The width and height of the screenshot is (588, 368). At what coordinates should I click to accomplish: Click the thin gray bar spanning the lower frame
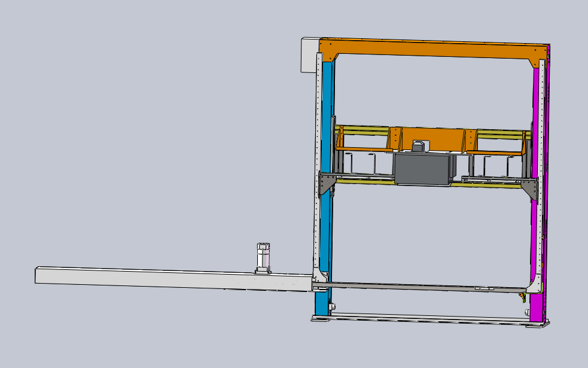point(419,286)
